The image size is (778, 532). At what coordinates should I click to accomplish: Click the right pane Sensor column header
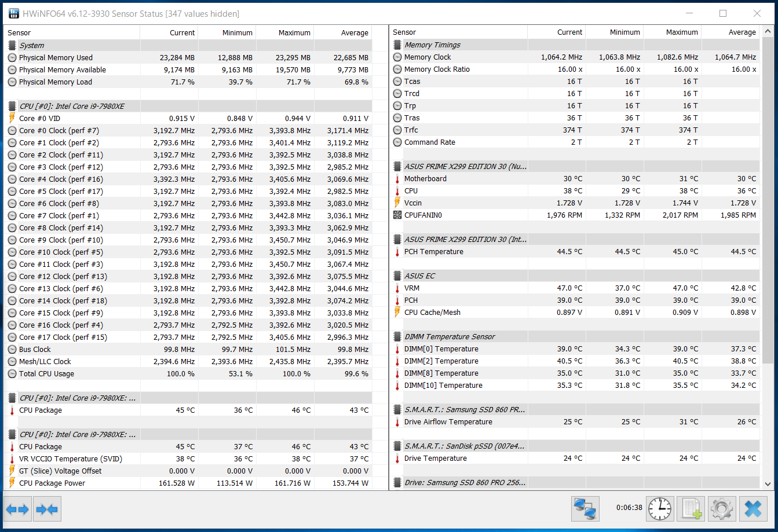tap(458, 32)
